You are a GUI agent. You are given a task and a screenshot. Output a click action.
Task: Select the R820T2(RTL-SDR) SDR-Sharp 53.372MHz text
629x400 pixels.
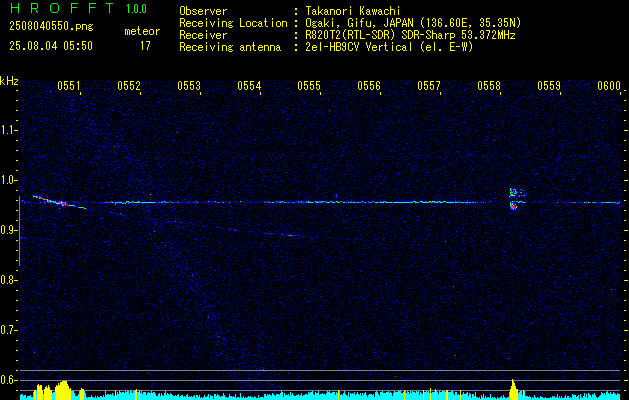coord(410,35)
